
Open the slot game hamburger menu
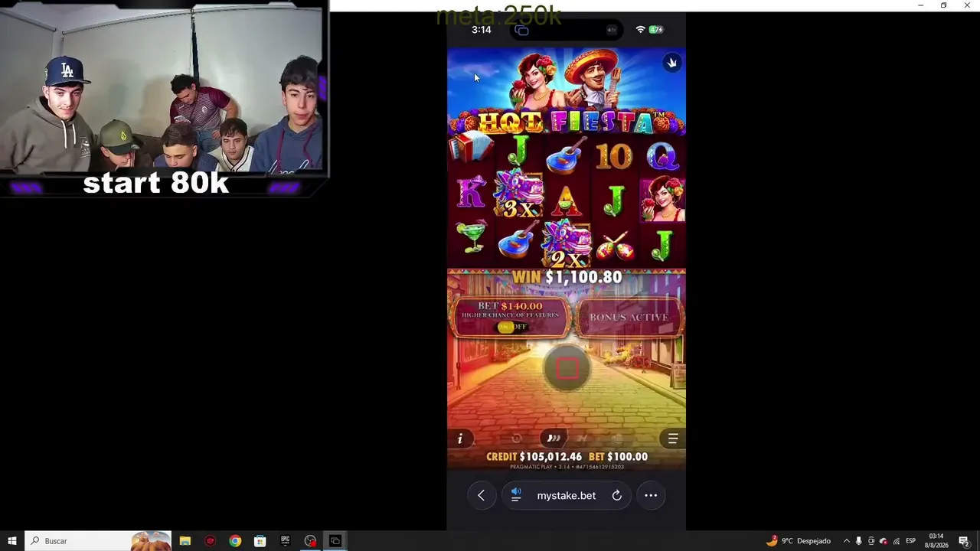[673, 439]
